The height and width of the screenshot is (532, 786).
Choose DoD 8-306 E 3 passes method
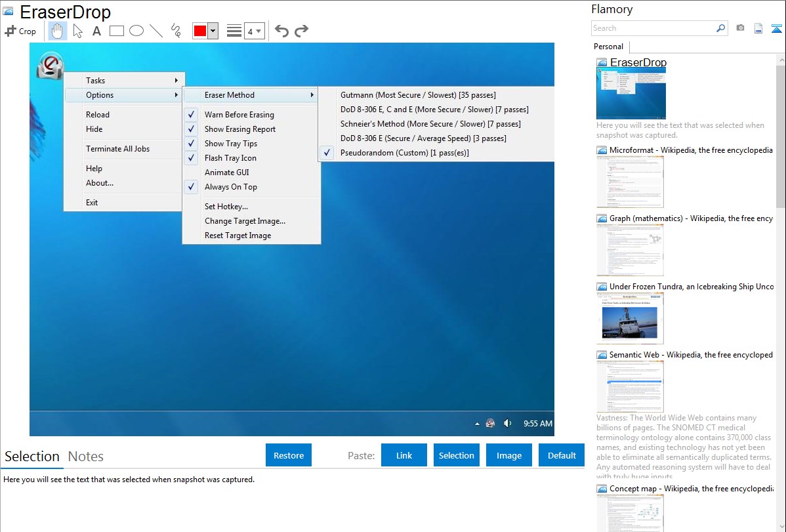click(x=436, y=138)
